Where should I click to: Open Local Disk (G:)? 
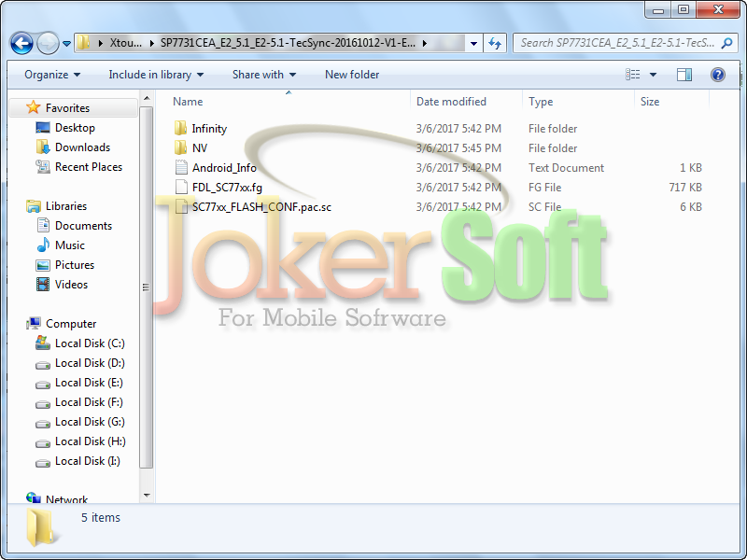tap(90, 422)
